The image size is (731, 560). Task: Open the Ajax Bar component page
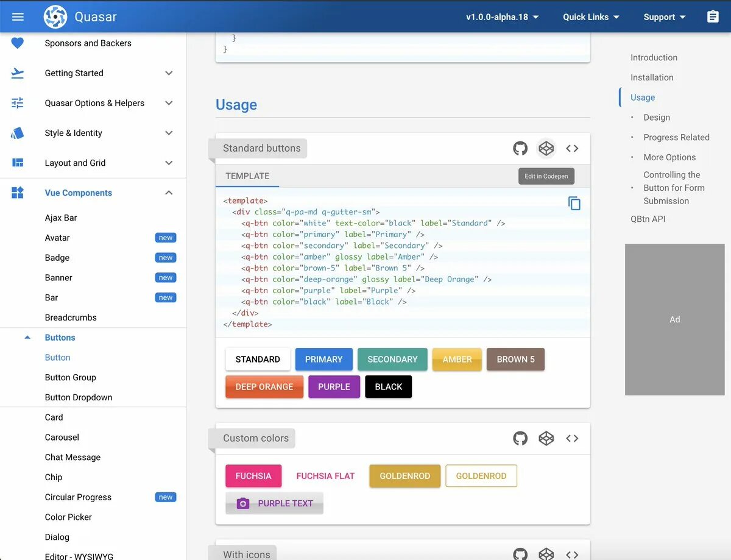coord(61,218)
